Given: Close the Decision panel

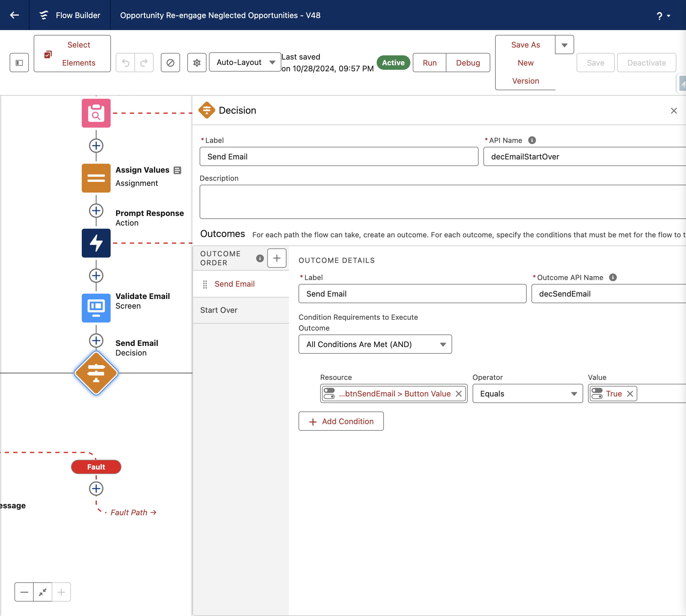Looking at the screenshot, I should (x=674, y=111).
